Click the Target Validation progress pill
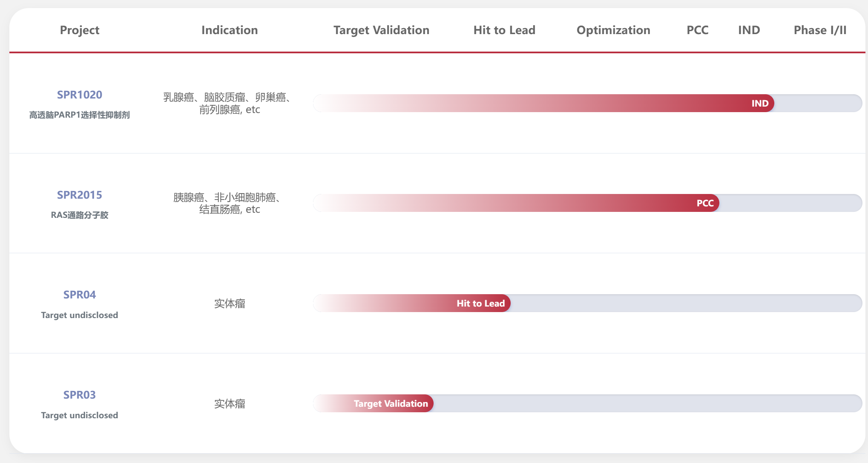Screen dimensions: 868x463 click(391, 404)
